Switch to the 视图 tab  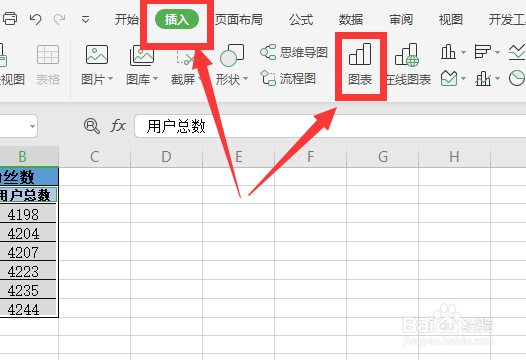point(451,19)
